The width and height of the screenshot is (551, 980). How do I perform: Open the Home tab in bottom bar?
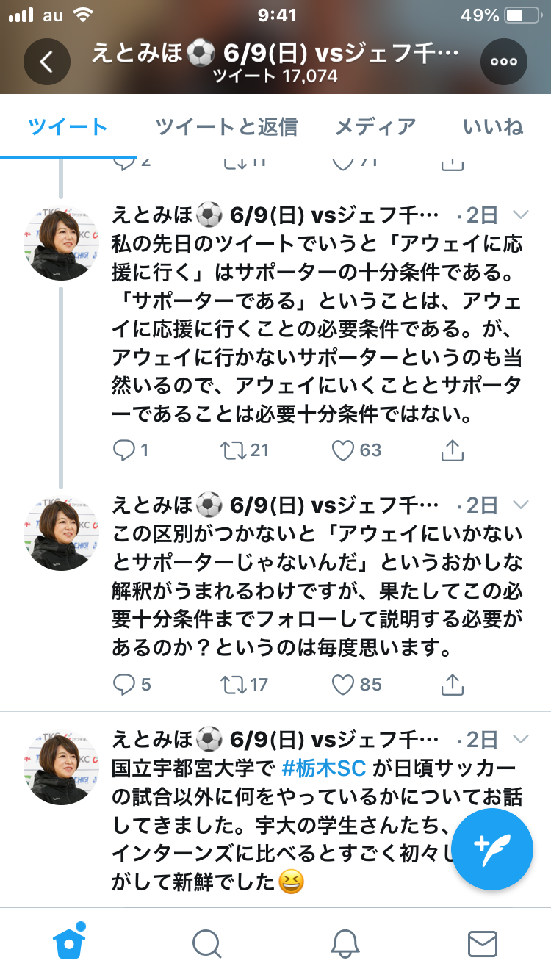(69, 943)
